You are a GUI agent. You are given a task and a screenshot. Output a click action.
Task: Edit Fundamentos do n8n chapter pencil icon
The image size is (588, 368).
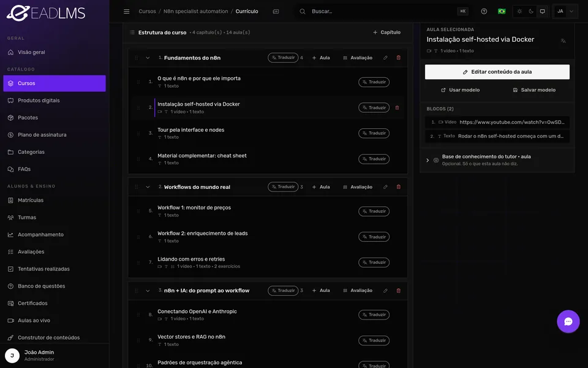pos(385,58)
